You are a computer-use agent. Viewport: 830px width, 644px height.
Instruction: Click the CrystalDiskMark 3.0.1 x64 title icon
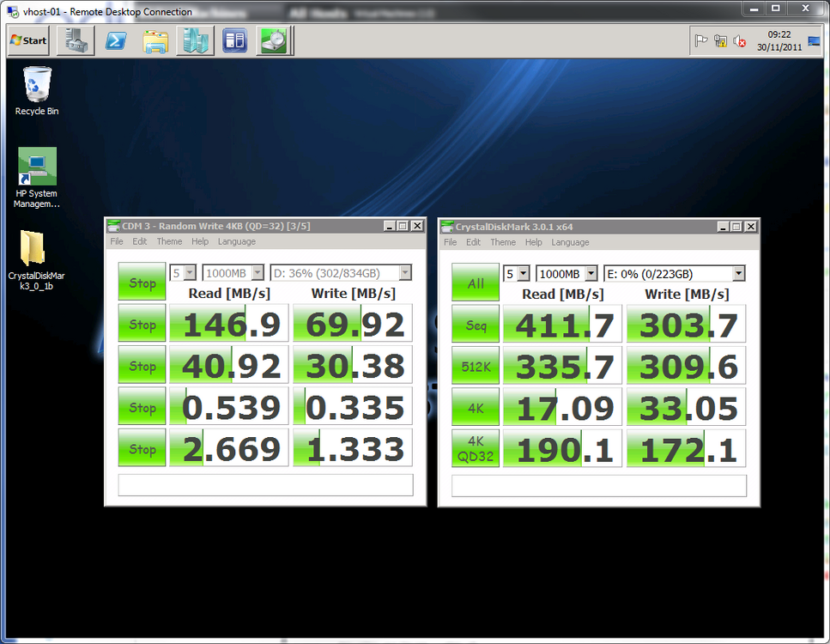coord(447,227)
